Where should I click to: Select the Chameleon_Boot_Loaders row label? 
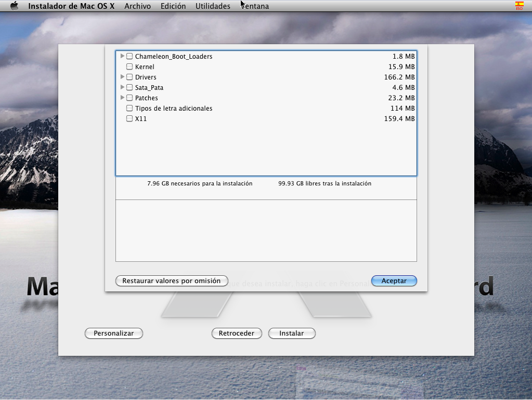pyautogui.click(x=174, y=56)
